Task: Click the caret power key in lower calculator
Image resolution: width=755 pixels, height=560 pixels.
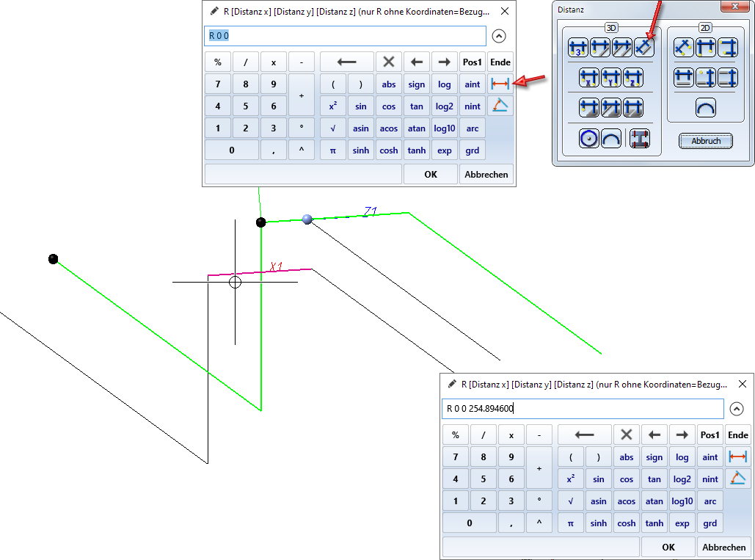Action: [x=539, y=523]
